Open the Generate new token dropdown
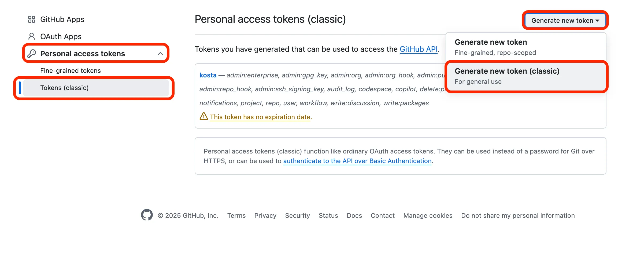The width and height of the screenshot is (644, 255). [x=565, y=20]
